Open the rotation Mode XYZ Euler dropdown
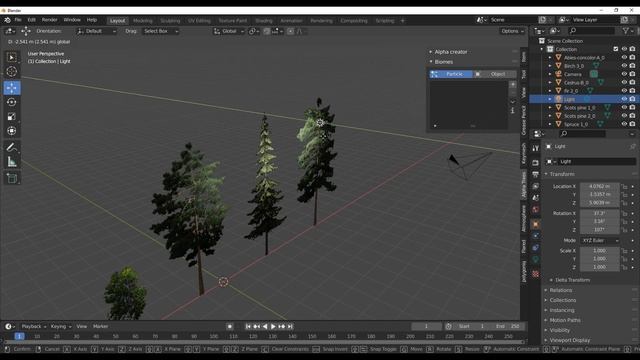The image size is (640, 360). (600, 240)
